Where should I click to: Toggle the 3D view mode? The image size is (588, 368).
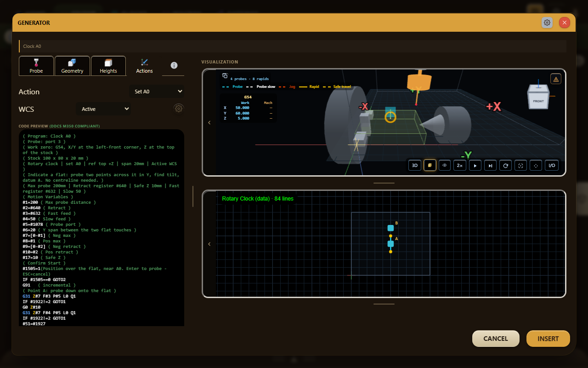[415, 165]
